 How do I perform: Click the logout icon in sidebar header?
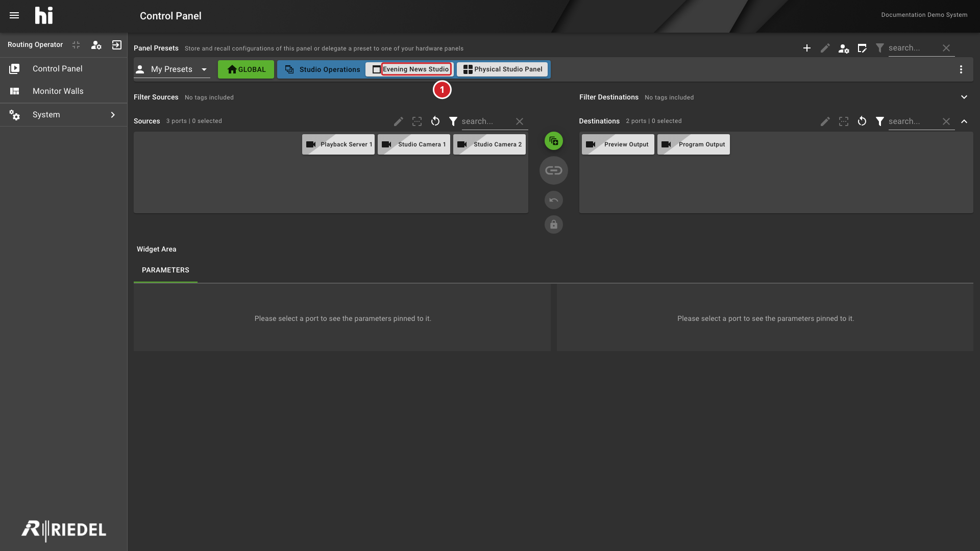coord(117,45)
